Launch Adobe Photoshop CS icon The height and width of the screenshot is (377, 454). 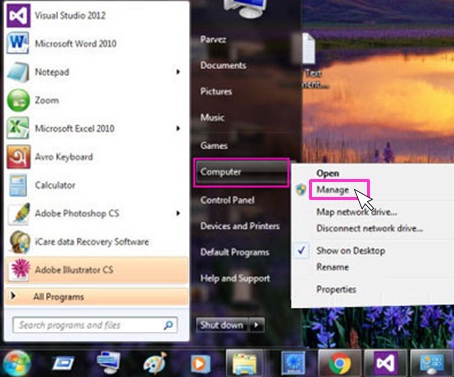coord(18,213)
